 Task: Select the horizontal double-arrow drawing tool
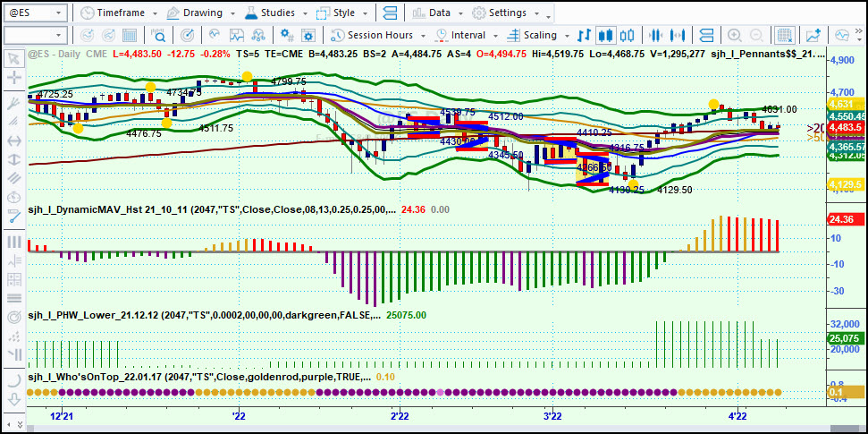[14, 140]
